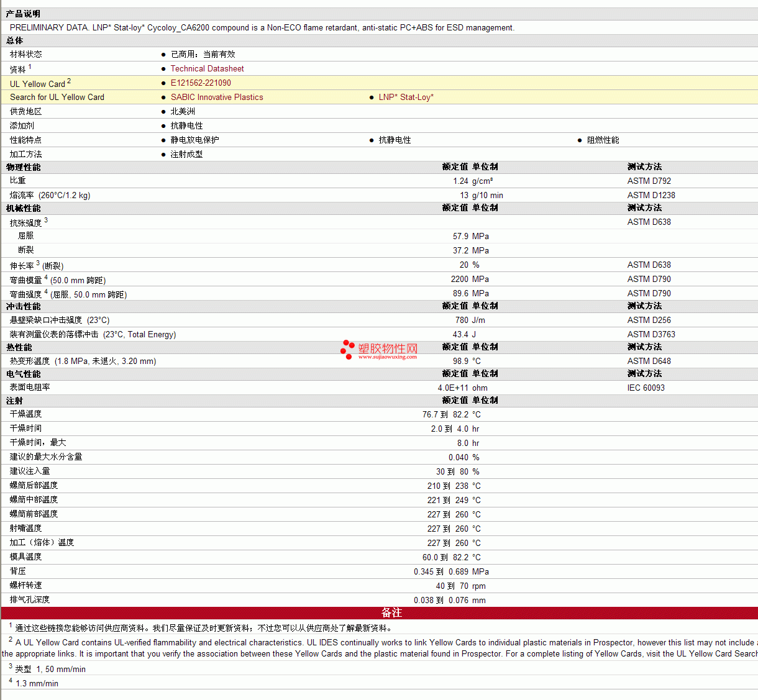The image size is (758, 700).
Task: Select drying temperature range '76.7 到 82.2'
Action: (445, 414)
